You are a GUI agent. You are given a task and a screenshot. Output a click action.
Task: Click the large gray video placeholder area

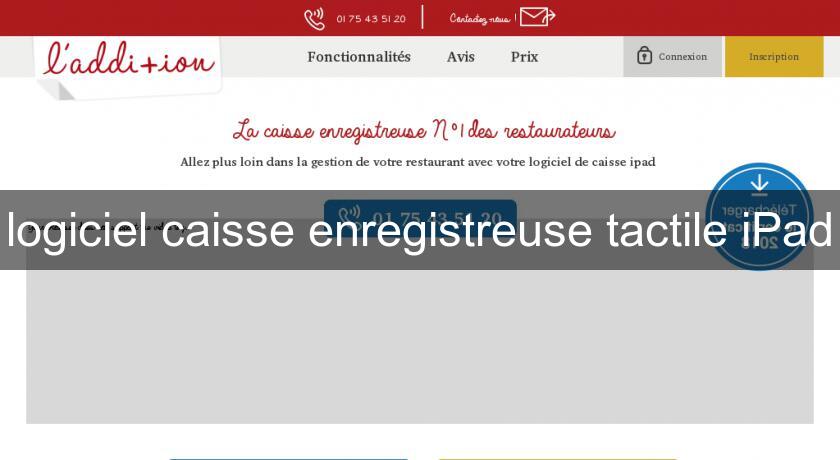coord(419,321)
